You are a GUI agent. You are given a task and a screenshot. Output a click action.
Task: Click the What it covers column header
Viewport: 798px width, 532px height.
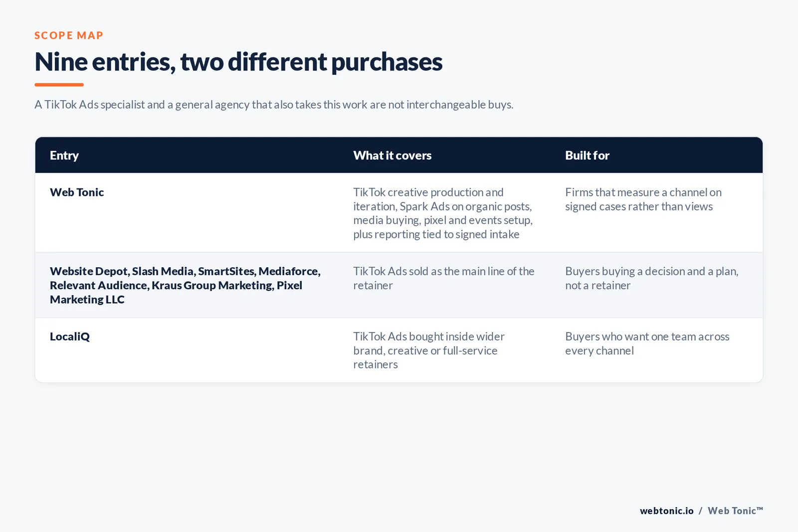[393, 156]
